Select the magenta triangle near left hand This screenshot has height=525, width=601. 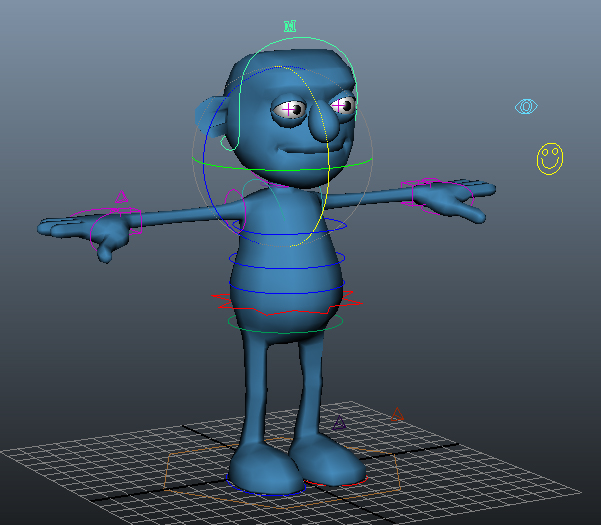[x=122, y=197]
